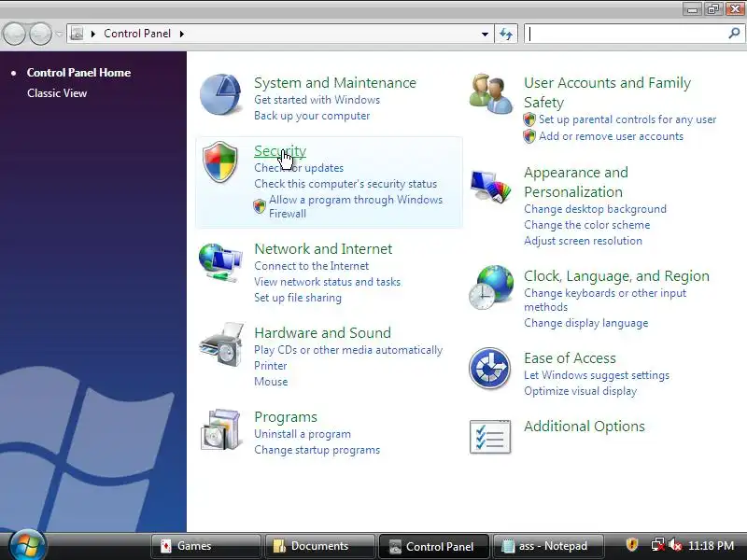Click the shield beside Add or remove user accounts
747x560 pixels.
pyautogui.click(x=529, y=136)
